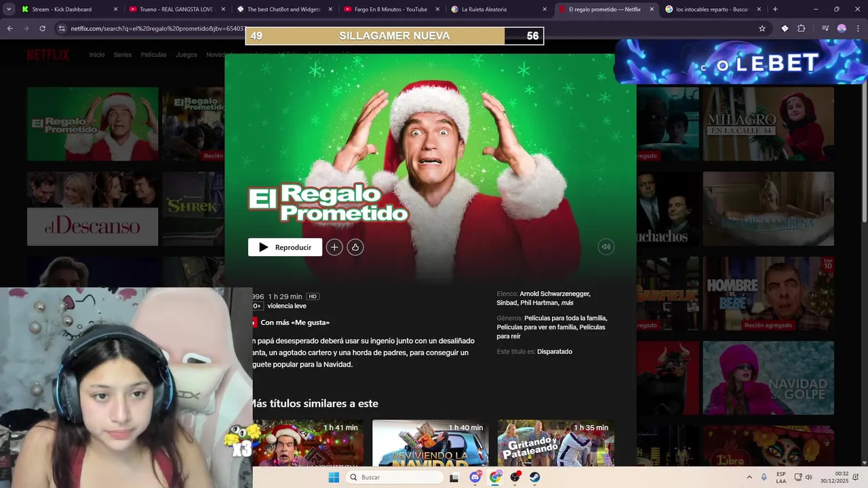The image size is (868, 488).
Task: Expand the system tray hidden icons chevron
Action: [x=749, y=477]
